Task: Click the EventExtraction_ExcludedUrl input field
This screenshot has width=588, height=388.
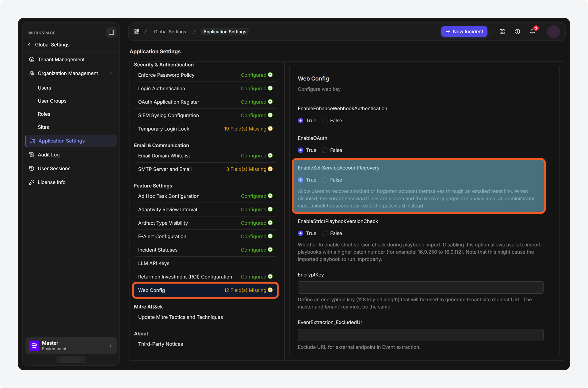Action: tap(420, 335)
